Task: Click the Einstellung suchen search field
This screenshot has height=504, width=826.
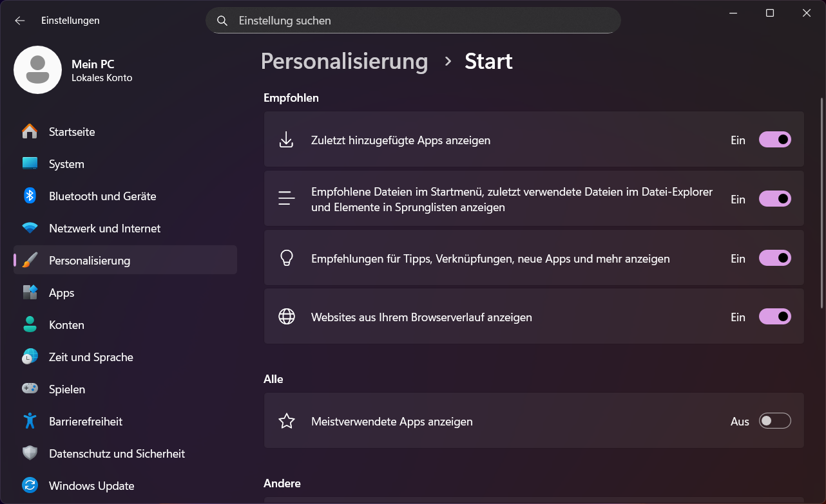Action: coord(412,21)
